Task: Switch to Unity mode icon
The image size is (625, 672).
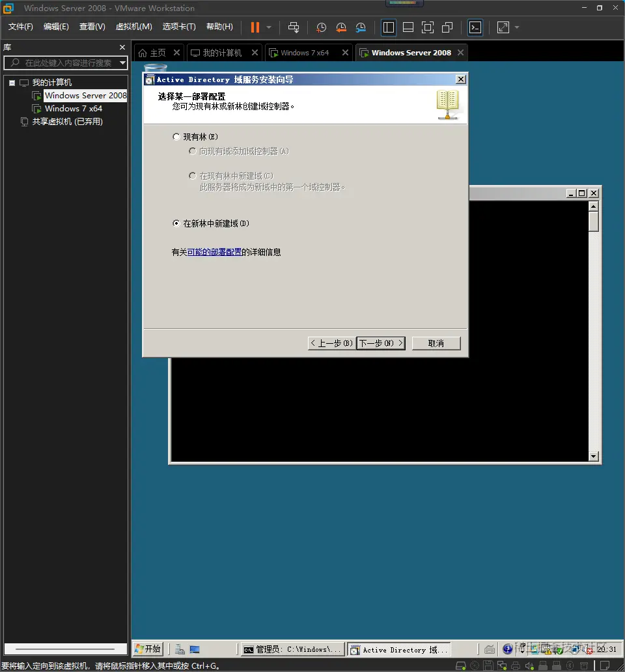Action: coord(447,27)
